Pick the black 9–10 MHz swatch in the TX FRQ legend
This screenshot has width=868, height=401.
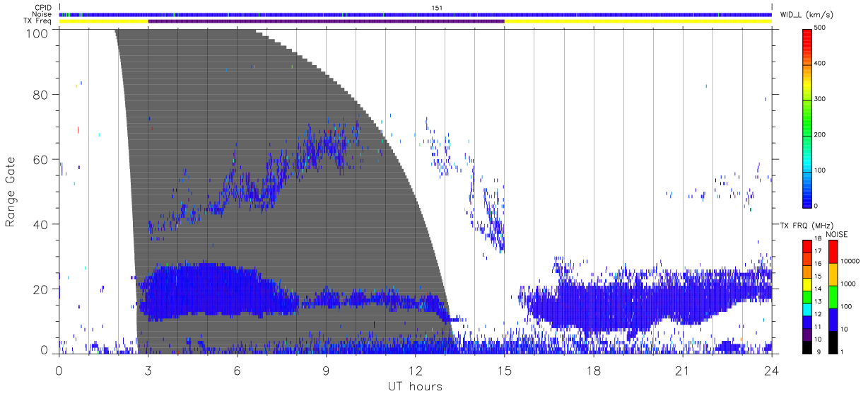(x=808, y=346)
